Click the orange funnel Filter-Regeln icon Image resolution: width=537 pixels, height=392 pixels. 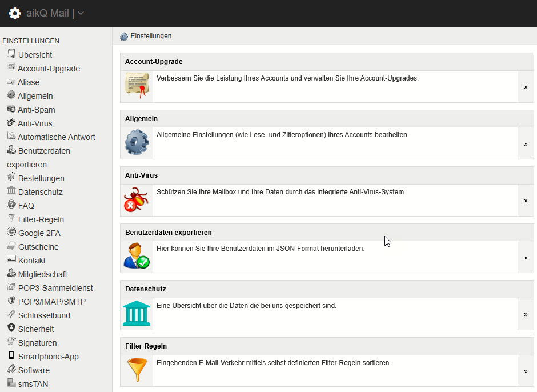point(137,370)
